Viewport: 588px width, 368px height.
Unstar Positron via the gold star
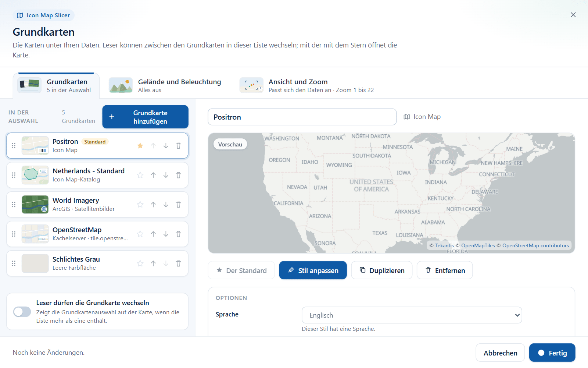(140, 146)
